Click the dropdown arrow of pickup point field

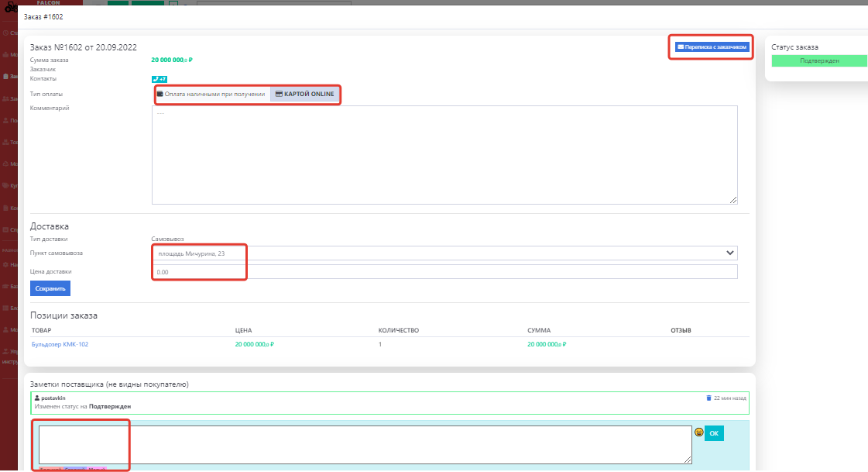tap(729, 253)
